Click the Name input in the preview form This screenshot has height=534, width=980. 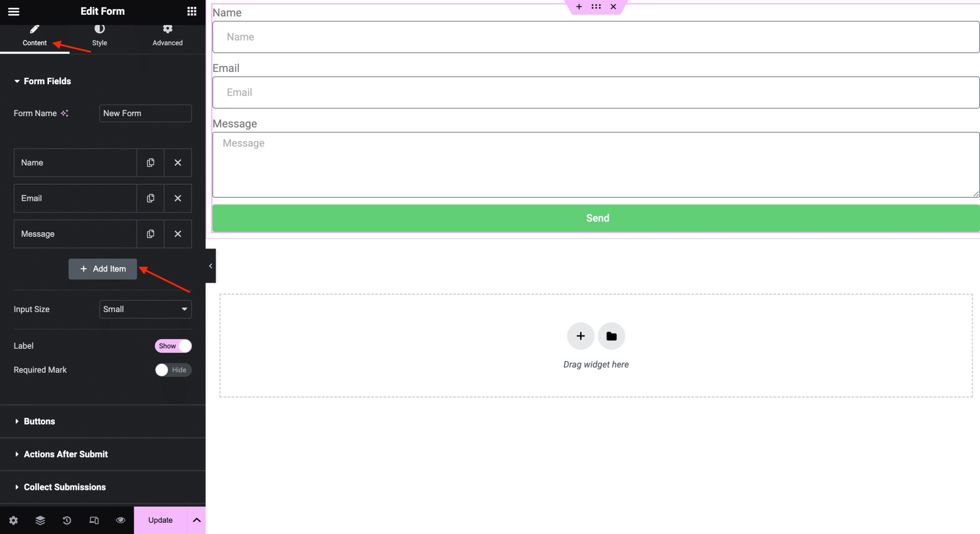coord(596,37)
